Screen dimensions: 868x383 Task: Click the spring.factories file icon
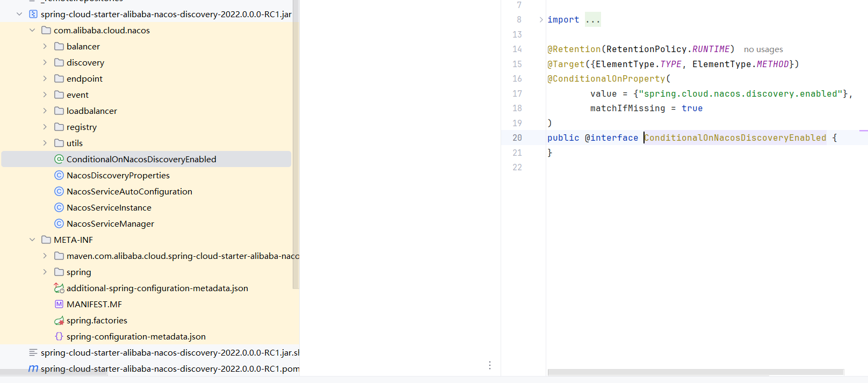click(59, 320)
